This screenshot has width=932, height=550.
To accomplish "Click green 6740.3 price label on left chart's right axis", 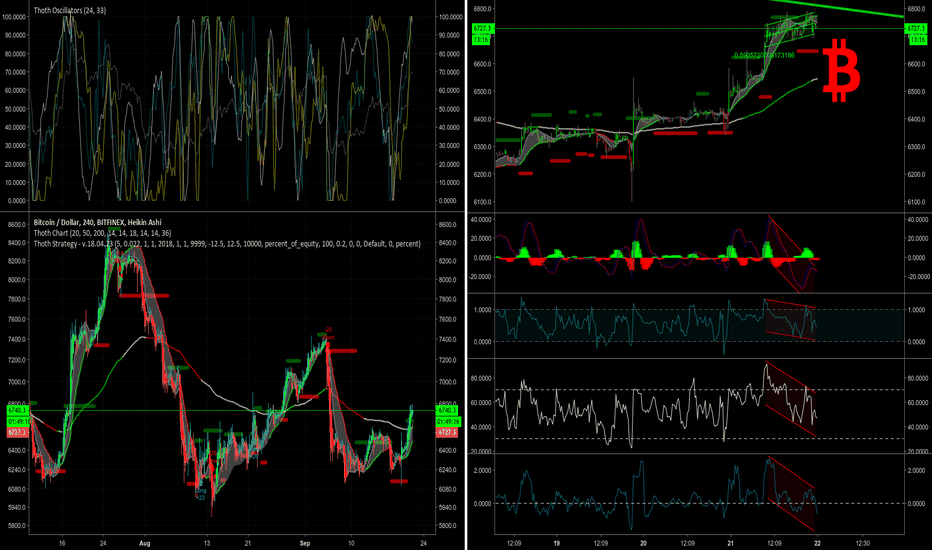I will point(447,410).
